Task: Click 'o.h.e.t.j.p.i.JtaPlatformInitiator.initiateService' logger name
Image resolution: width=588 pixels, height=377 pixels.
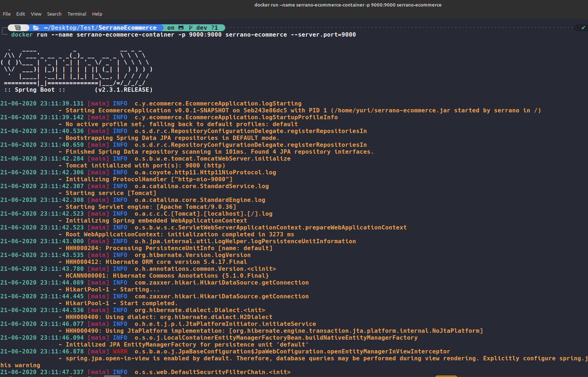Action: [225, 324]
